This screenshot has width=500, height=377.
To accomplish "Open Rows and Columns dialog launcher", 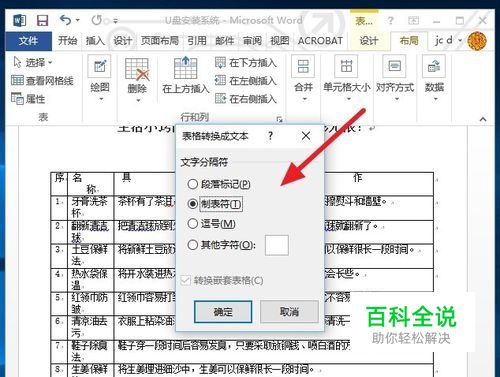I will (x=279, y=119).
